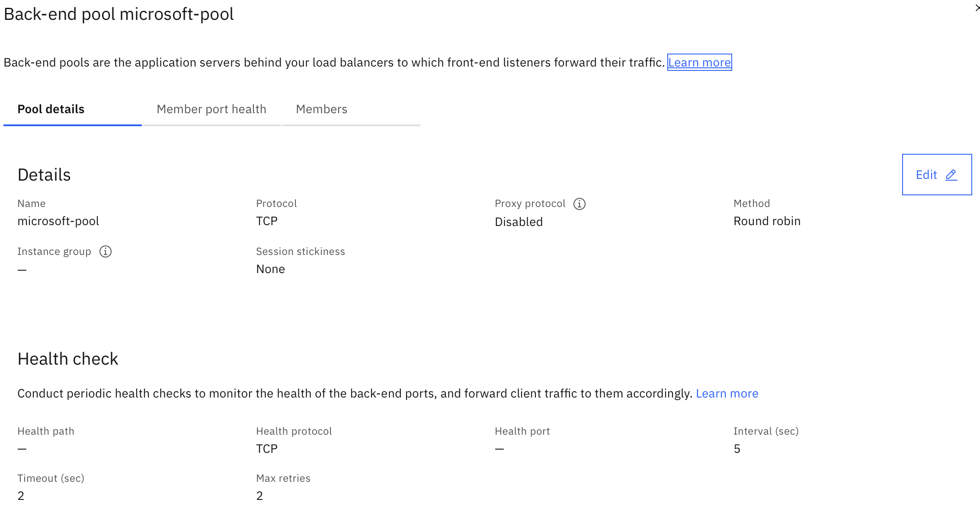The width and height of the screenshot is (980, 509).
Task: Click the Interval value 5
Action: click(737, 449)
